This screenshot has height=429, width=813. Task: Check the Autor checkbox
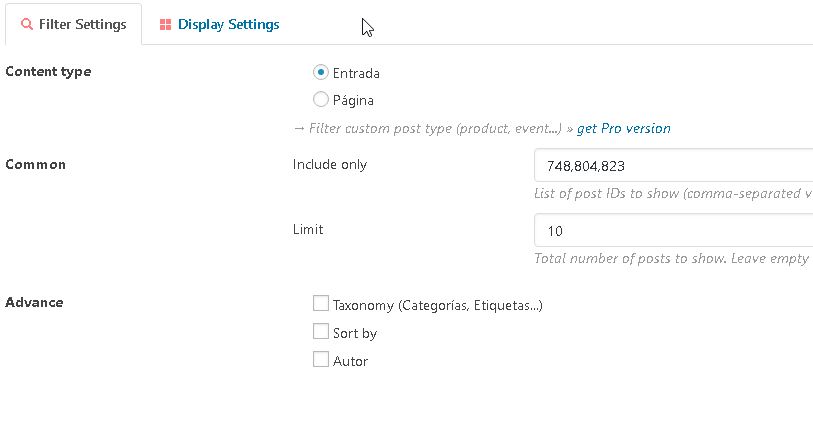coord(321,360)
